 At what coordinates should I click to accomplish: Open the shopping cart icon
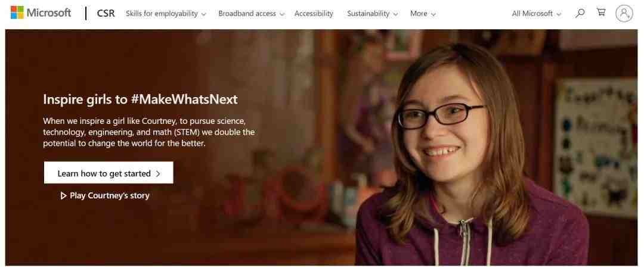pos(601,13)
